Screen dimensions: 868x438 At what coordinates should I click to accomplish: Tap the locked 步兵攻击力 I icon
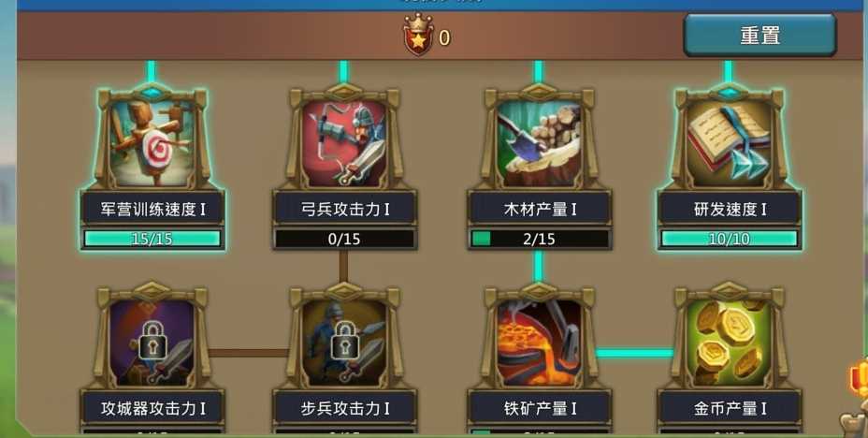pos(344,343)
